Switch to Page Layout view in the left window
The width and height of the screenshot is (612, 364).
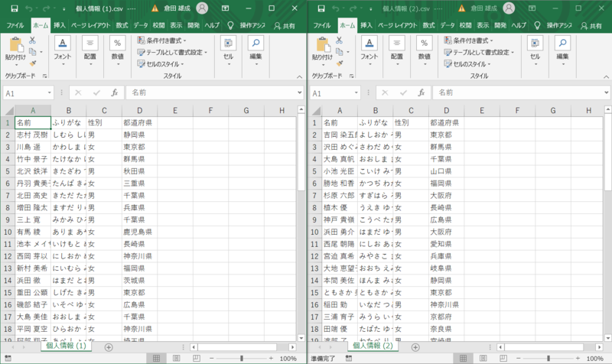pos(177,358)
